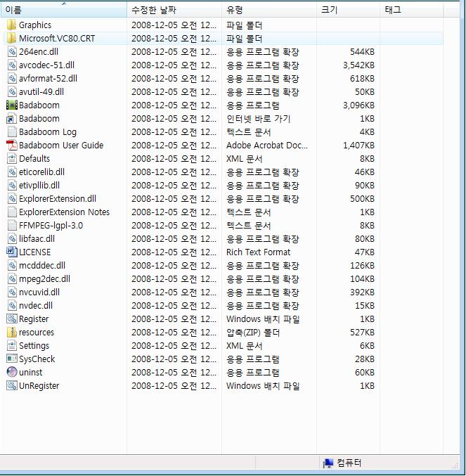This screenshot has width=466, height=476.
Task: Select the file name UnRegister
Action: tap(39, 386)
